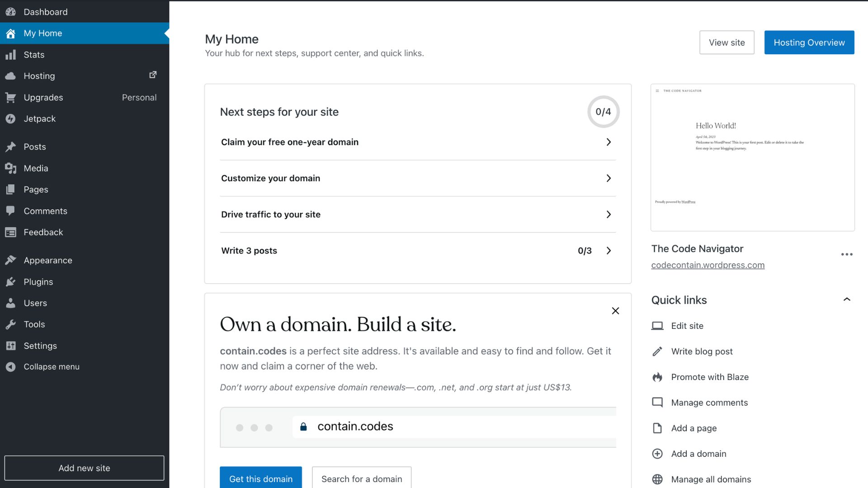Click the View site button
868x488 pixels.
point(726,42)
